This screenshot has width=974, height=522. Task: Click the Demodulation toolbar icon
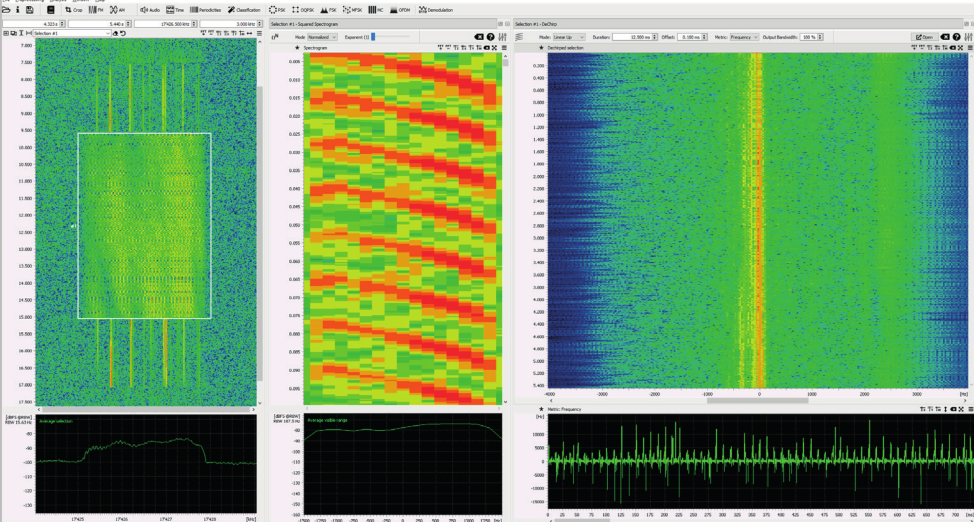click(x=435, y=9)
